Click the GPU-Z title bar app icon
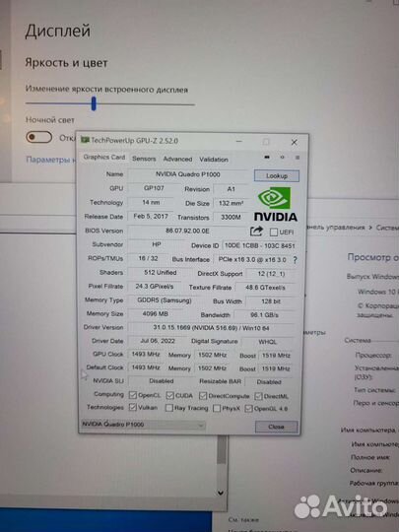The height and width of the screenshot is (532, 399). (85, 140)
